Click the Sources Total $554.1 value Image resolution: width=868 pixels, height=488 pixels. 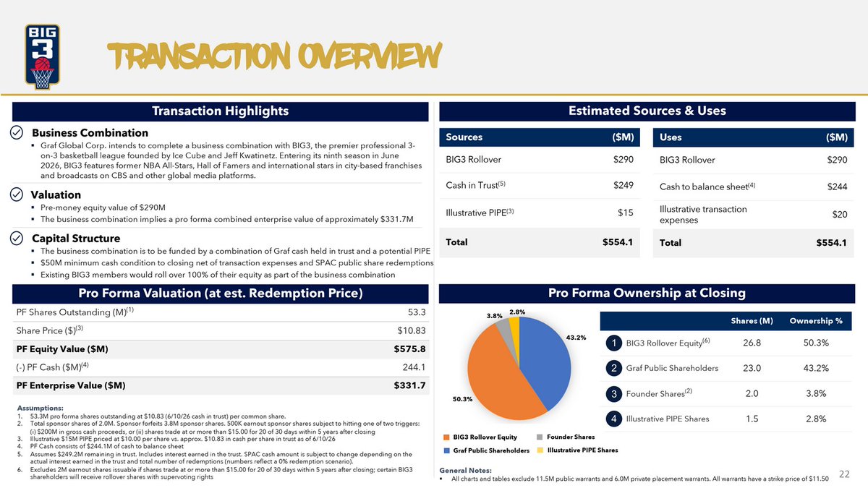pos(618,242)
